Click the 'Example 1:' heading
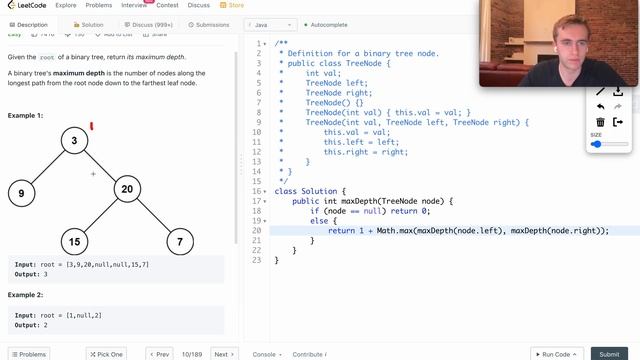Screen dimensions: 640x360 25,116
